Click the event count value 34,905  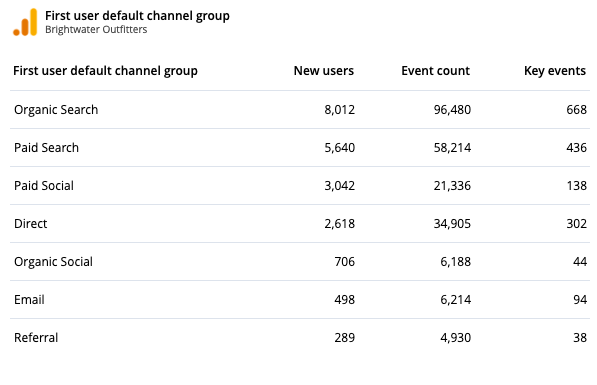click(x=452, y=224)
